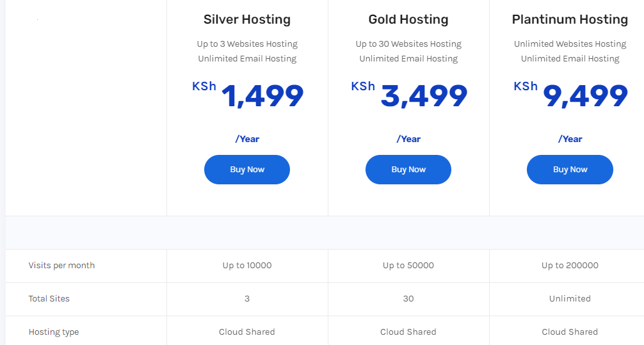Click Up to 30 Websites Hosting text
Screen dimensions: 644x345
point(408,44)
